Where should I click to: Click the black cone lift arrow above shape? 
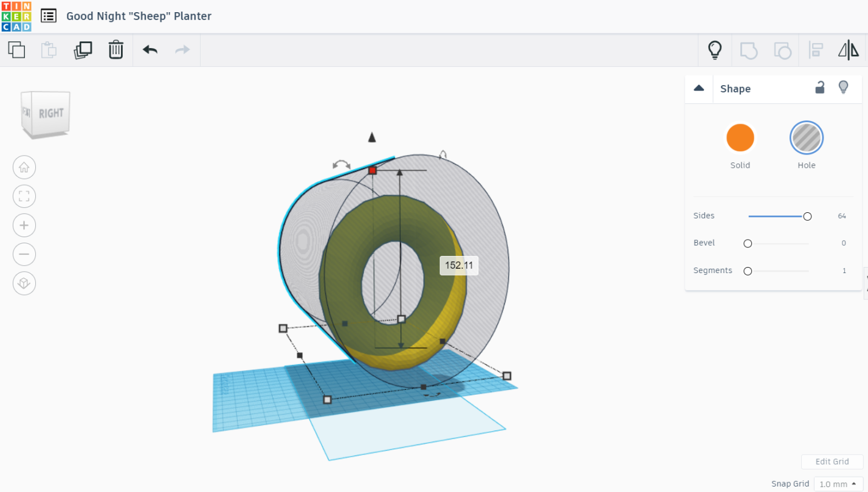coord(372,137)
